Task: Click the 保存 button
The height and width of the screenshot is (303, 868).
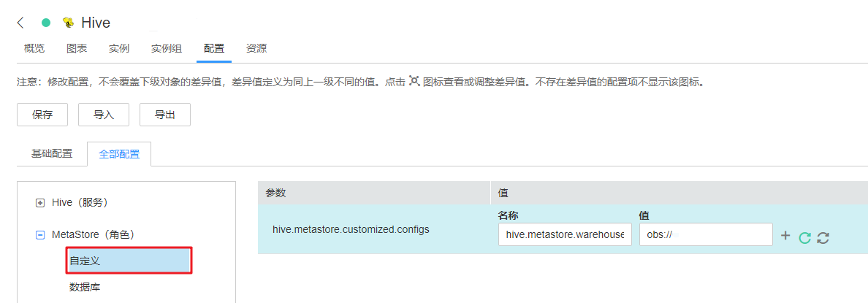Action: click(x=42, y=115)
